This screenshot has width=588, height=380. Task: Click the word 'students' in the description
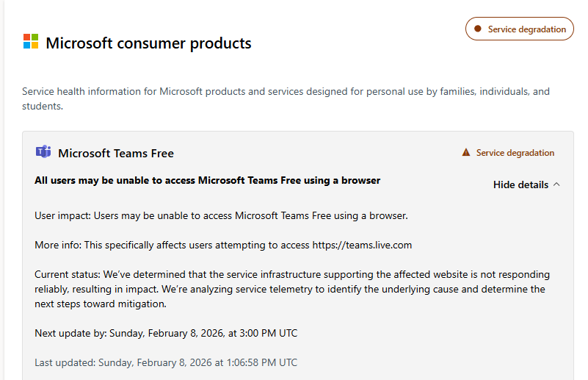[x=43, y=106]
